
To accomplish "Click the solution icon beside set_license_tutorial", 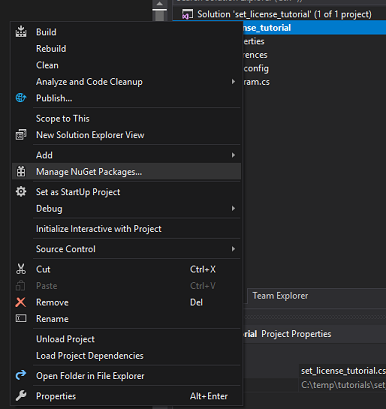I will (x=187, y=14).
